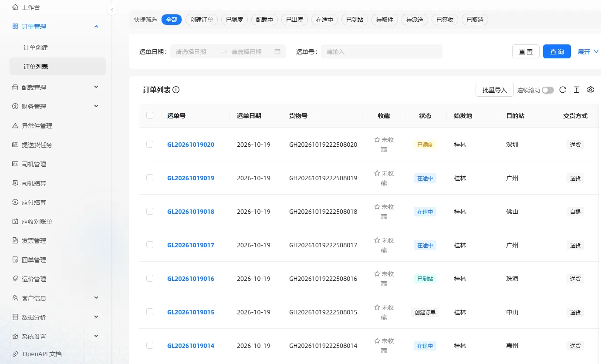Click the 已到站 status tag for GL20261019016

(425, 279)
